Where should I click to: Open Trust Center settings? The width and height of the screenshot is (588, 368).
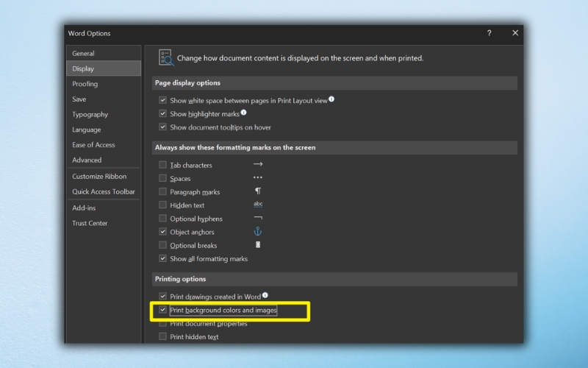point(104,223)
